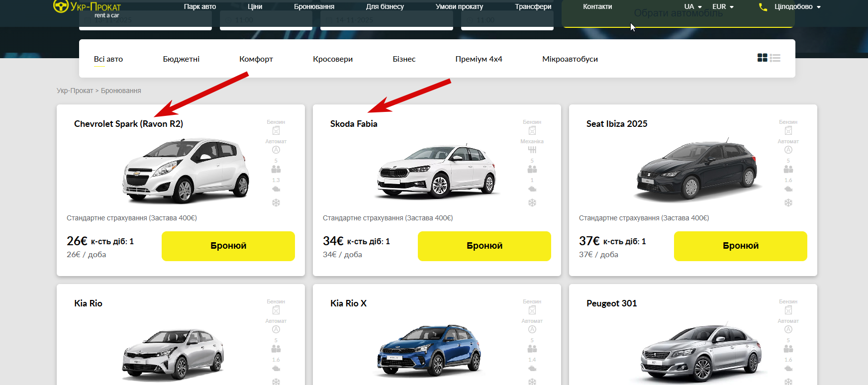Switch to list view layout
This screenshot has width=868, height=385.
(775, 58)
